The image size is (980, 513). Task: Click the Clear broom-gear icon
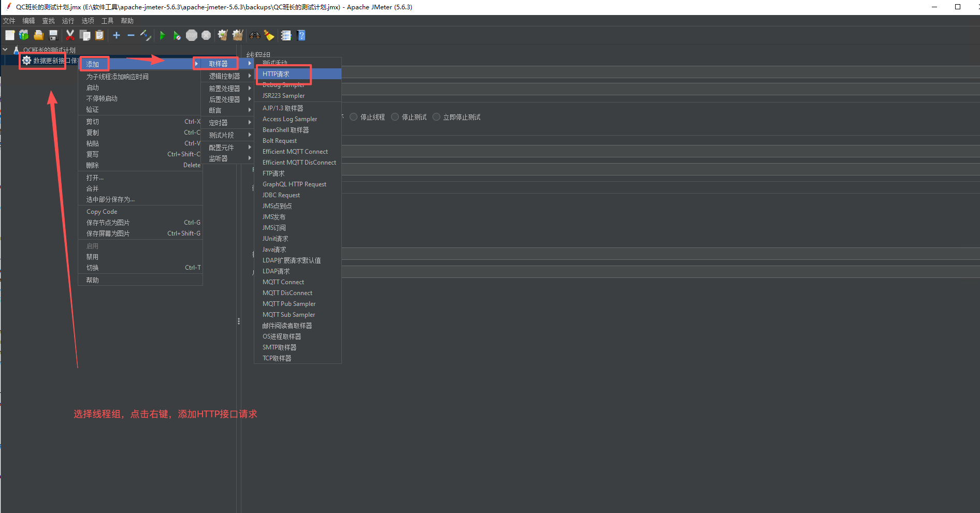pos(223,35)
